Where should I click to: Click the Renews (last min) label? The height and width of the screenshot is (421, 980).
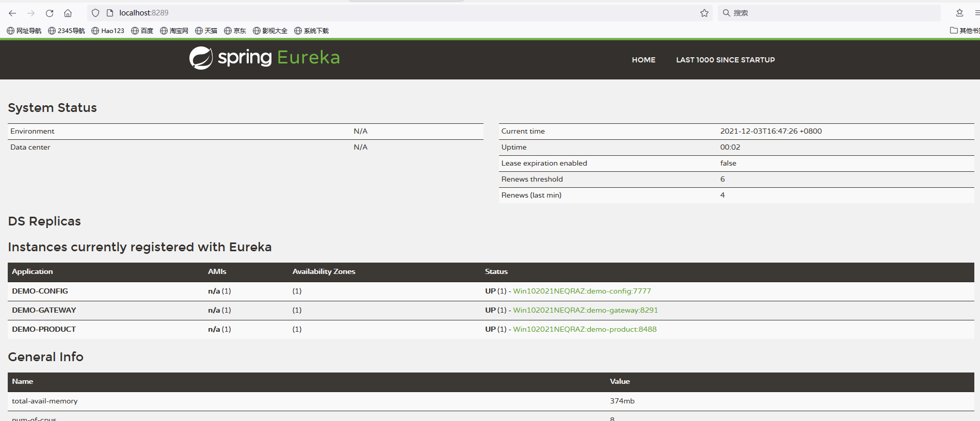click(x=532, y=195)
